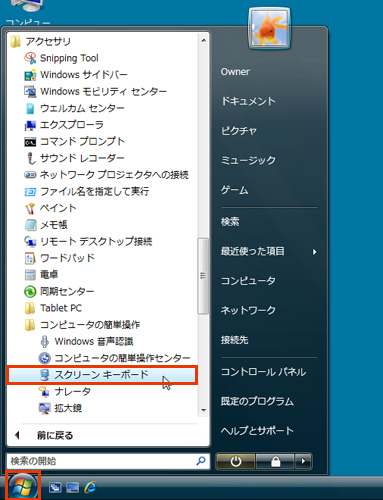The width and height of the screenshot is (383, 500).
Task: Open ドキュメント in right pane
Action: click(x=248, y=101)
